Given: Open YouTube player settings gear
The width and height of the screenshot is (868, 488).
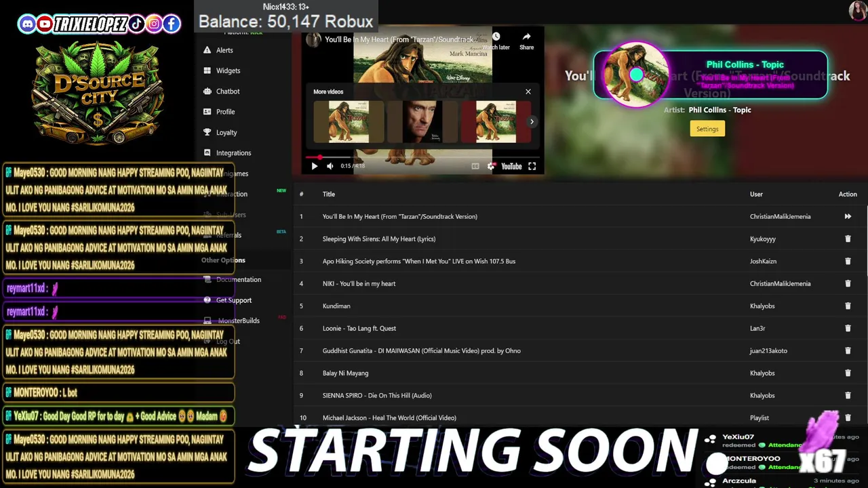Looking at the screenshot, I should 491,166.
